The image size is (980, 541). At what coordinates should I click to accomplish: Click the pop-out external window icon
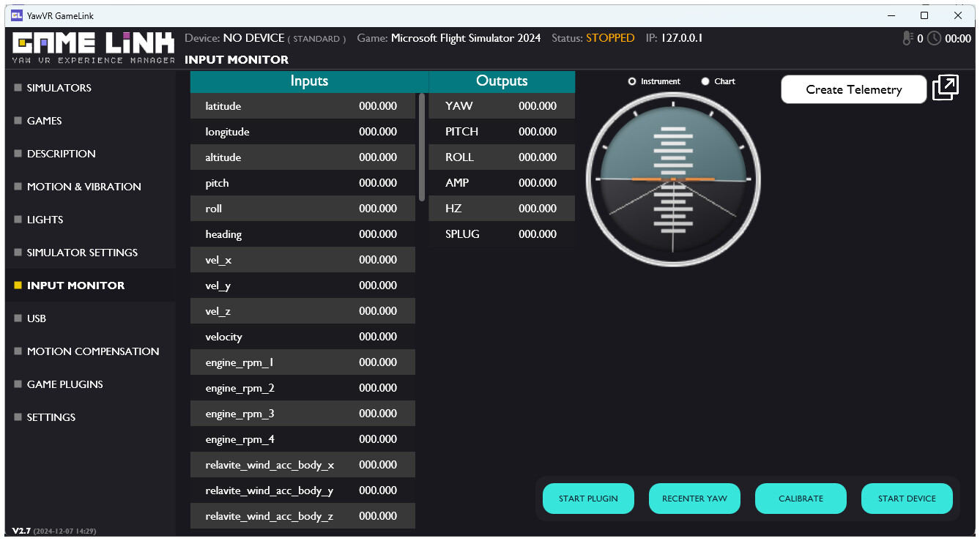pyautogui.click(x=946, y=86)
